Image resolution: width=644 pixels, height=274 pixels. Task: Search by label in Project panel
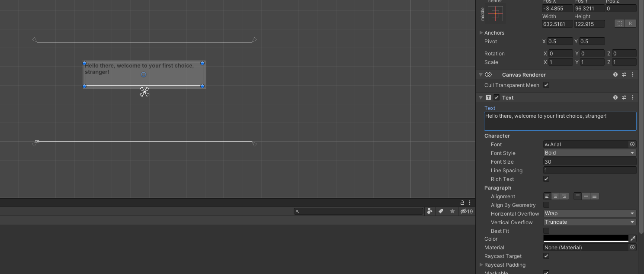441,211
